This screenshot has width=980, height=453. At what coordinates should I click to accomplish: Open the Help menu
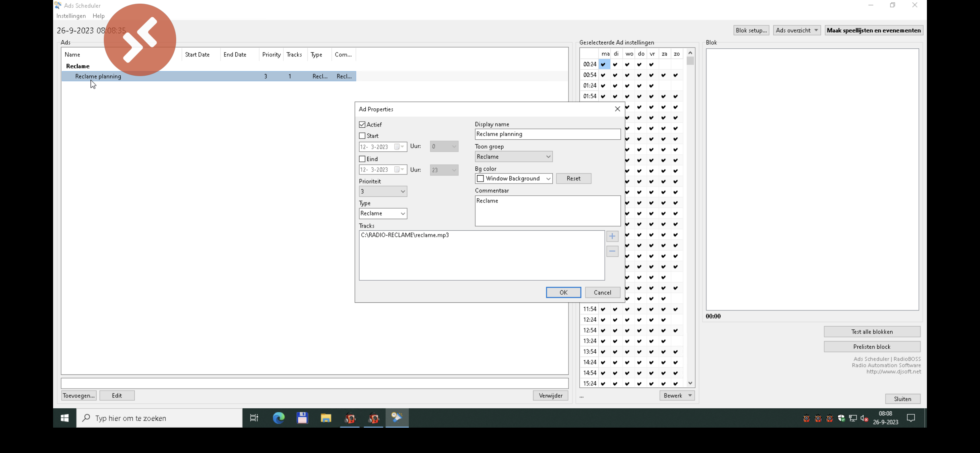98,16
